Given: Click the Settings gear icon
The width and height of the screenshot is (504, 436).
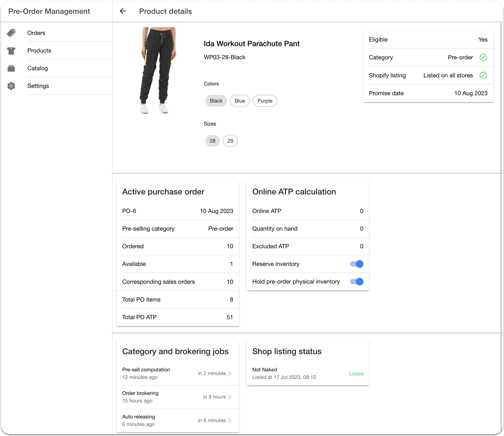Looking at the screenshot, I should [x=11, y=86].
